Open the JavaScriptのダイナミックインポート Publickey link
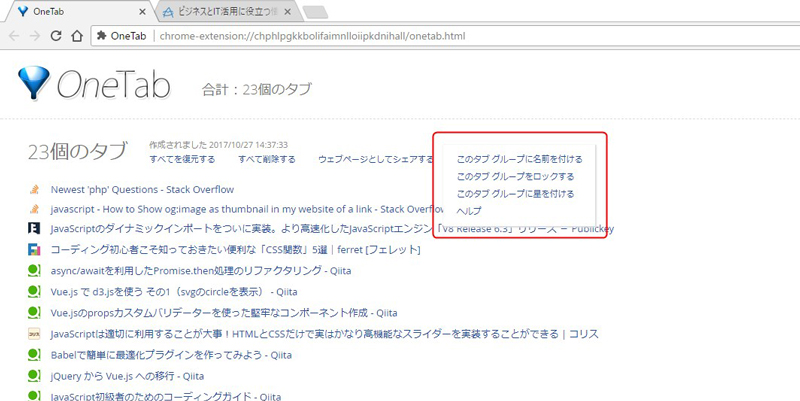The height and width of the screenshot is (401, 800). pos(332,229)
